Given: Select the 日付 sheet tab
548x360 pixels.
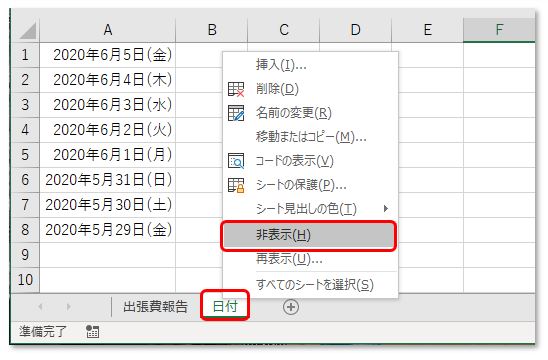Looking at the screenshot, I should click(x=225, y=306).
